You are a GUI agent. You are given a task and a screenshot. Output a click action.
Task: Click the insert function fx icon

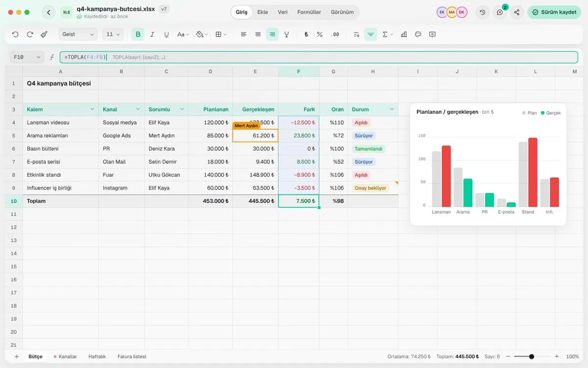(52, 57)
